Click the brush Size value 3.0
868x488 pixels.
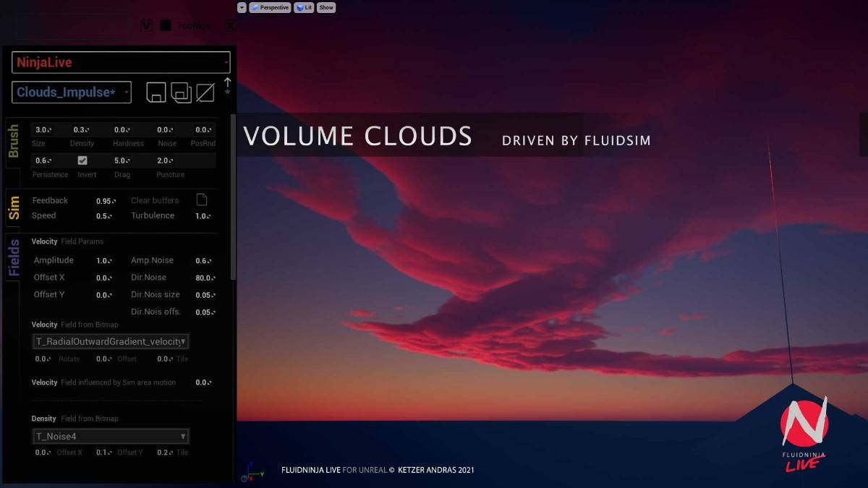[43, 130]
